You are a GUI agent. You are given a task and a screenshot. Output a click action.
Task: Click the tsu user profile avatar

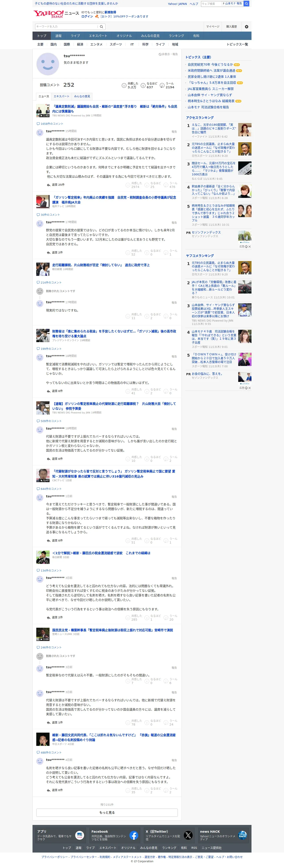[48, 64]
